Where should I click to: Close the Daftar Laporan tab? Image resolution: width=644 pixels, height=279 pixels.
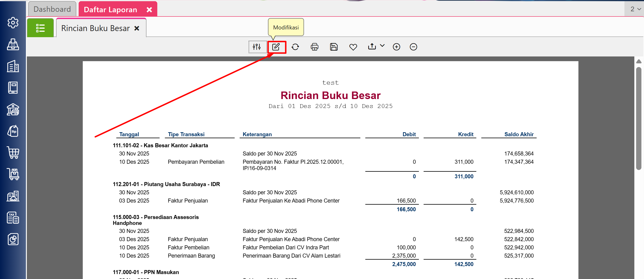click(149, 9)
